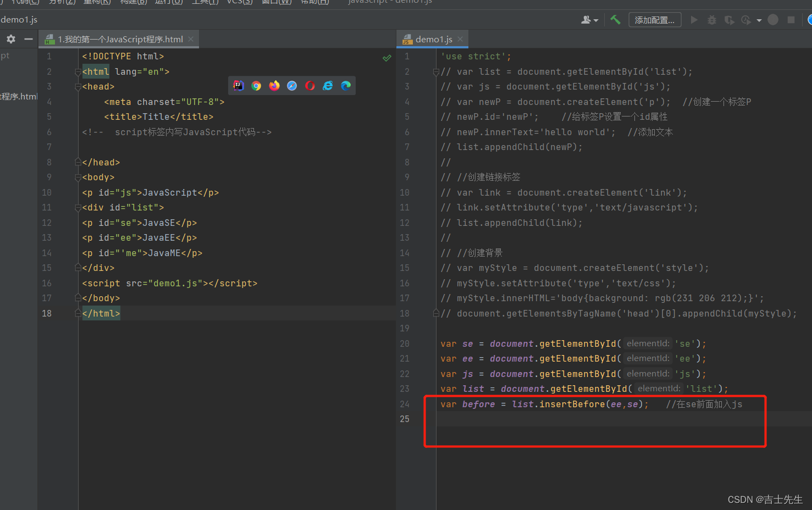Click comment script标签内写JavaScript代码

[176, 132]
